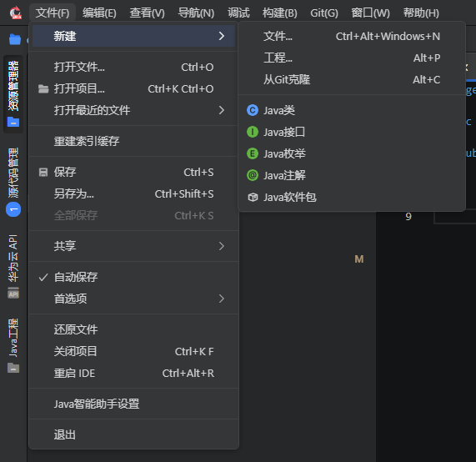Create new 文件... from submenu

352,37
